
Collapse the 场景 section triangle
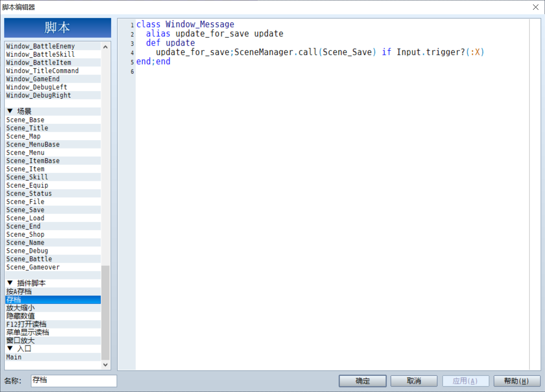pos(10,111)
